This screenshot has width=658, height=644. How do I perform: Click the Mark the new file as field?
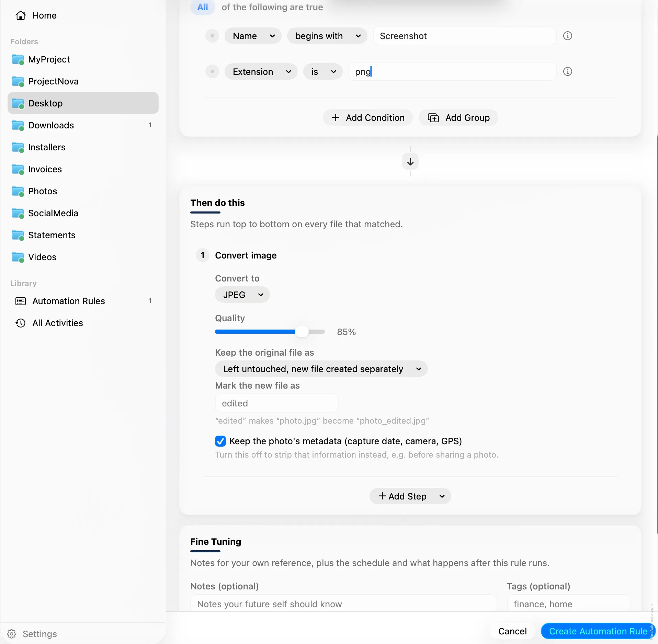(x=276, y=403)
